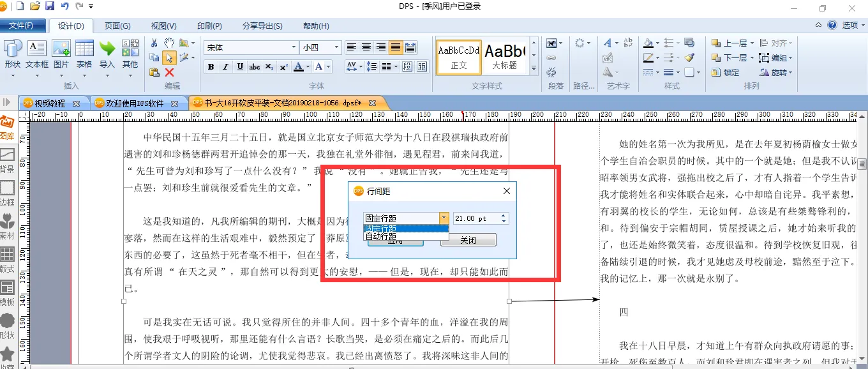Click the red X delete icon
The height and width of the screenshot is (369, 868).
[169, 72]
